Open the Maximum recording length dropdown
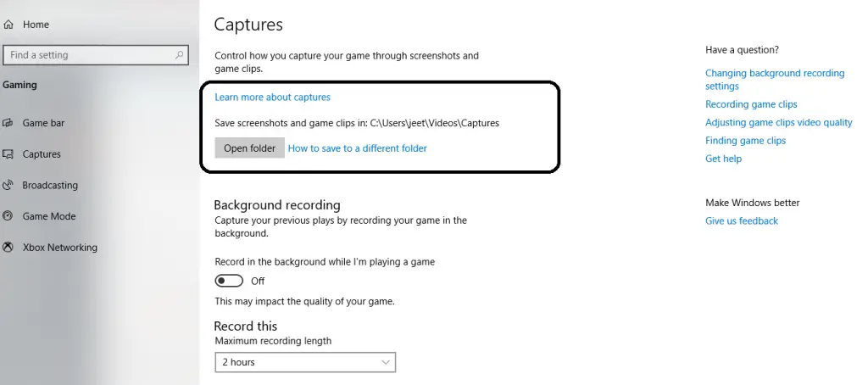The image size is (868, 385). tap(305, 362)
